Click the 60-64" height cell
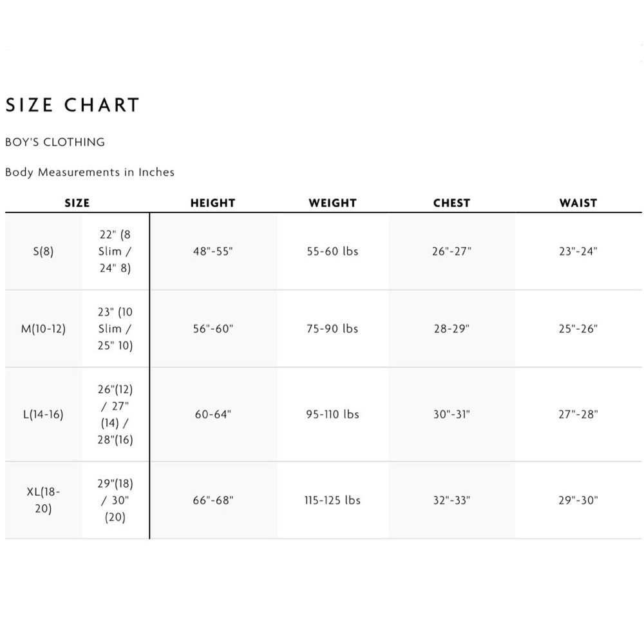Viewport: 644px width, 644px height. pyautogui.click(x=213, y=414)
